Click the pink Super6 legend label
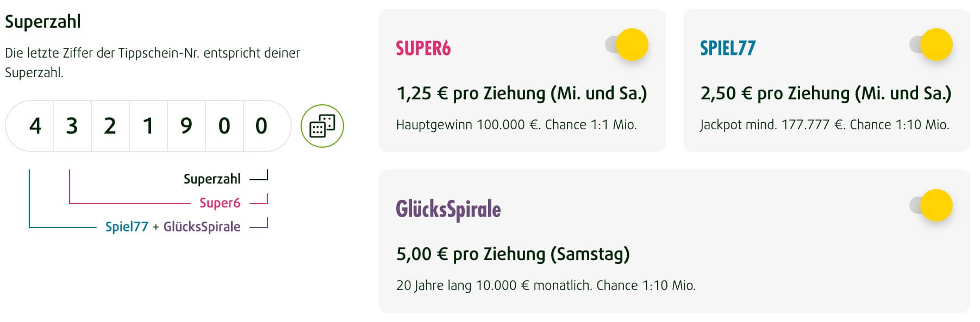The image size is (980, 322). 220,203
